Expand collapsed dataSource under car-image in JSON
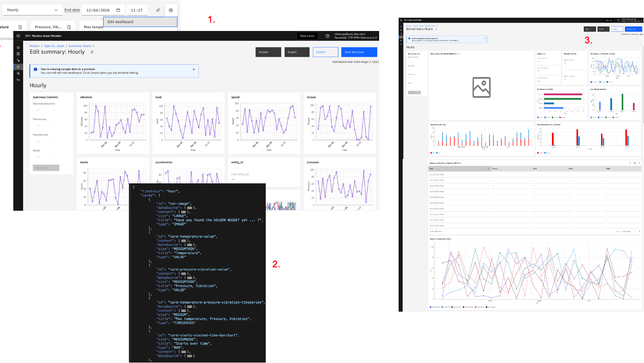 [x=190, y=207]
